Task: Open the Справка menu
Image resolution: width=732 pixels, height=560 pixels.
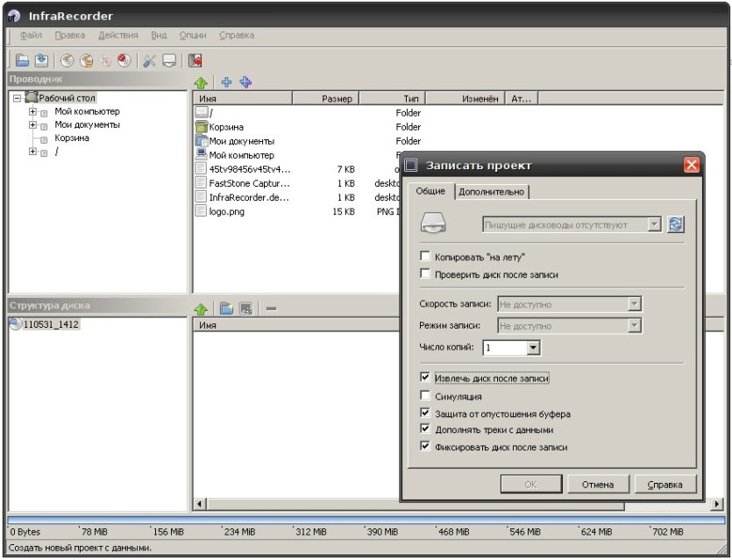Action: (237, 35)
